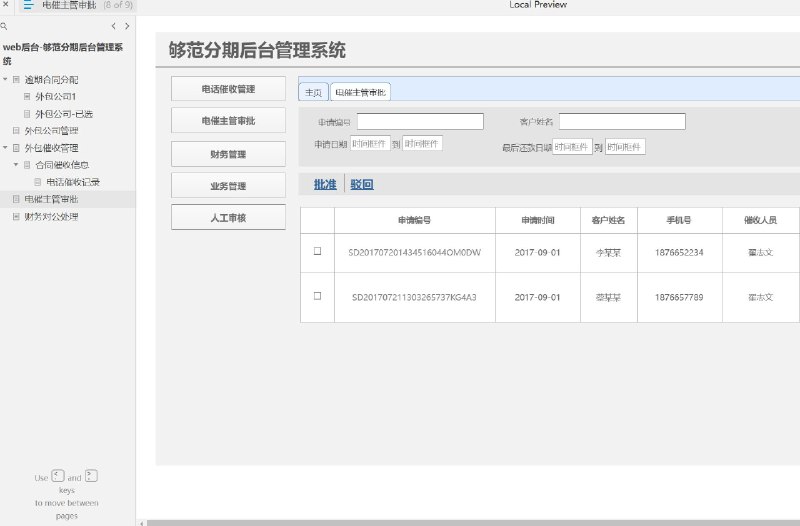This screenshot has height=526, width=800.
Task: Click the 申请日期 start time box
Action: coord(370,143)
